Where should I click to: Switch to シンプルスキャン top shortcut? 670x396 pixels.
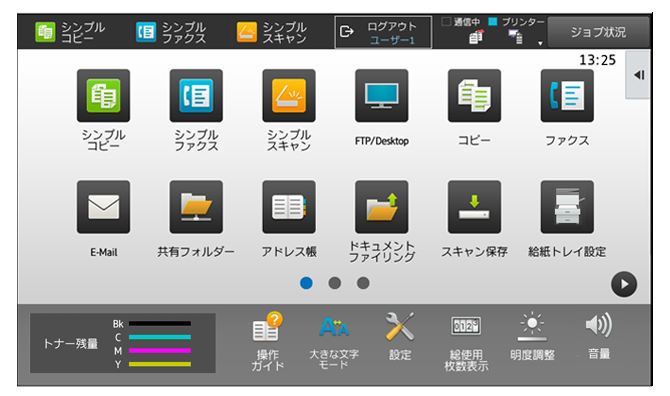tap(272, 32)
